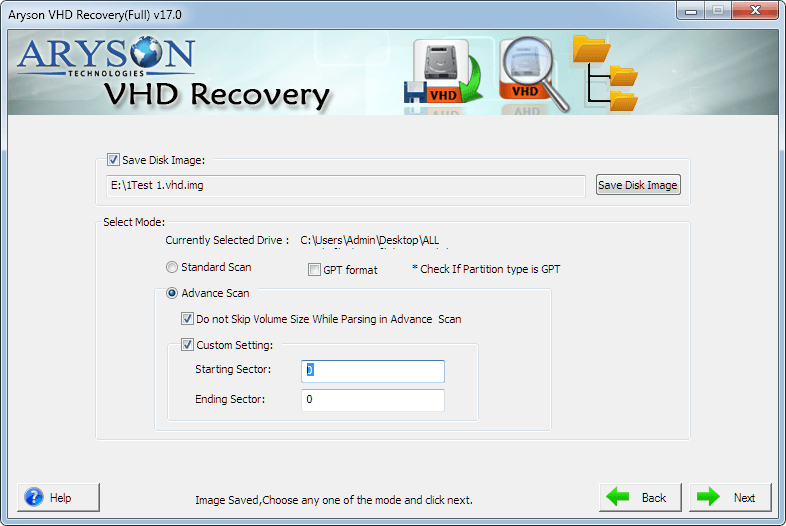The width and height of the screenshot is (786, 526).
Task: Click the Save Disk Image button
Action: pos(638,185)
